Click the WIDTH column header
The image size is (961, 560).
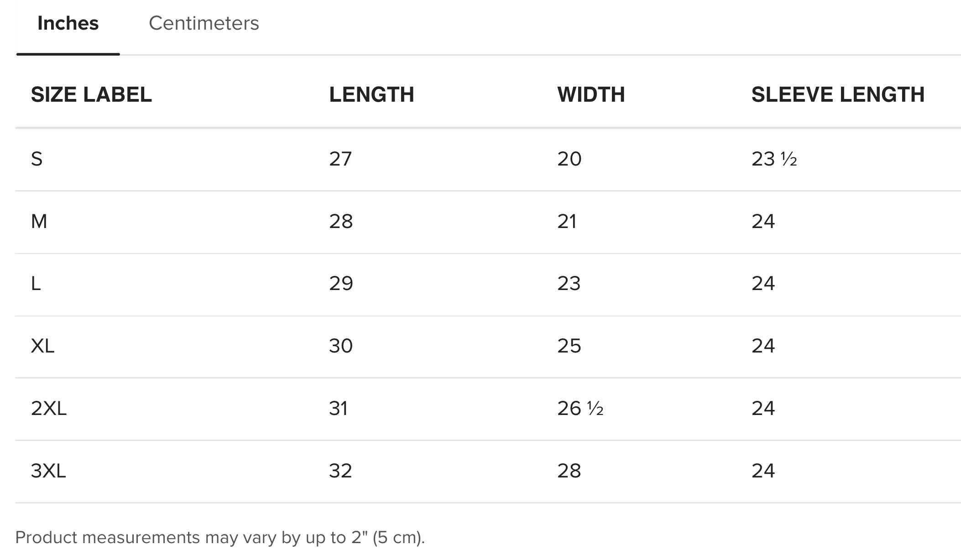tap(591, 95)
